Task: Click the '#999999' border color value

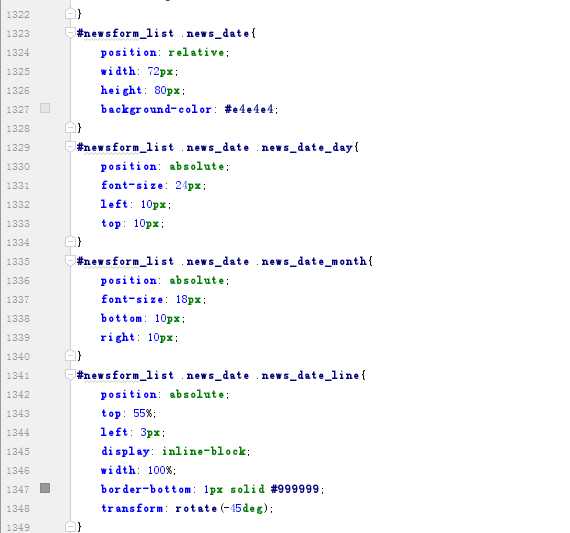Action: pos(295,489)
